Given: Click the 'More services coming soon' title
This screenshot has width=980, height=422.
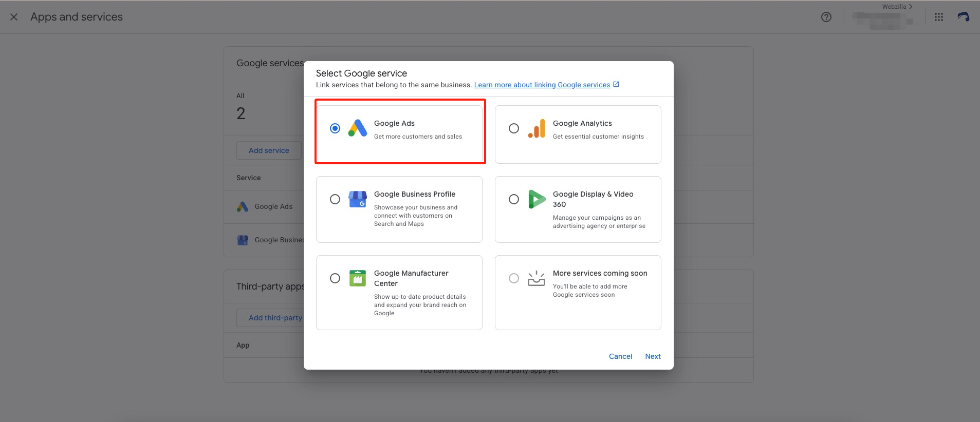Looking at the screenshot, I should point(600,273).
